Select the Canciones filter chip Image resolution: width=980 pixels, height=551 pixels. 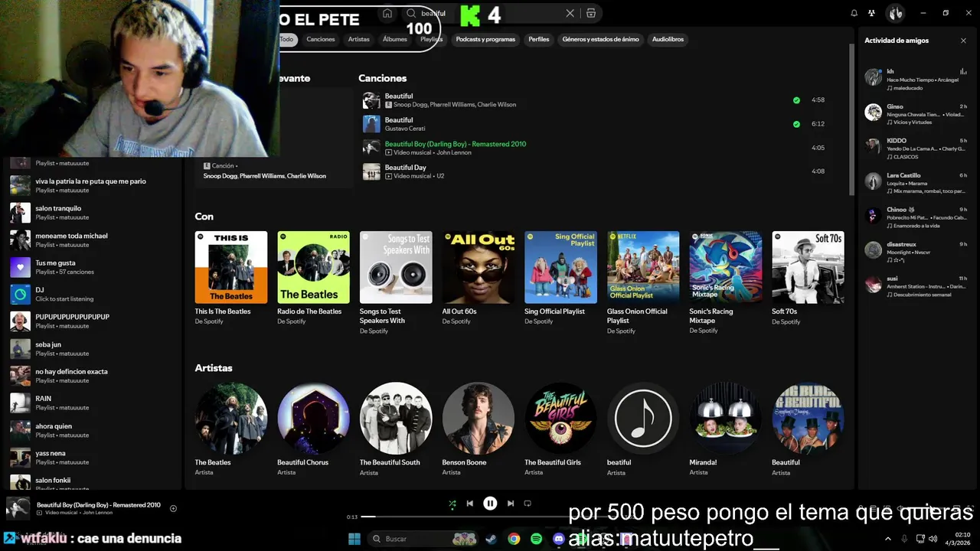click(x=321, y=39)
